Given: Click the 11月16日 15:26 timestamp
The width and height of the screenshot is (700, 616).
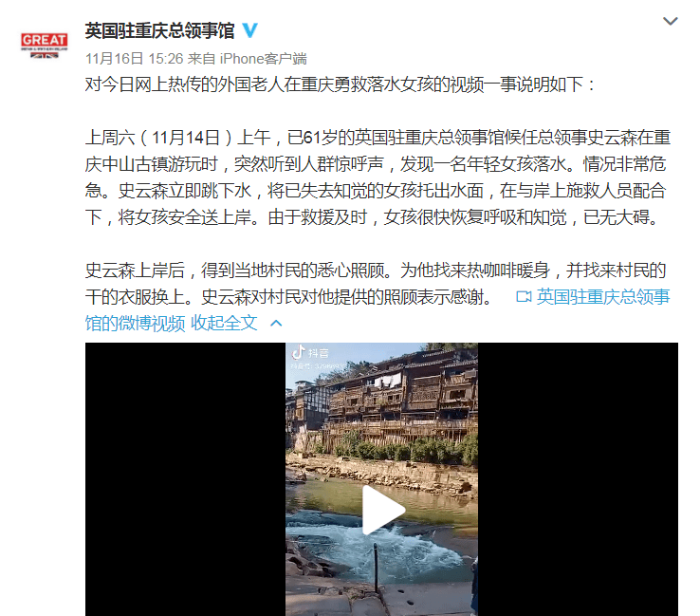Looking at the screenshot, I should click(135, 59).
